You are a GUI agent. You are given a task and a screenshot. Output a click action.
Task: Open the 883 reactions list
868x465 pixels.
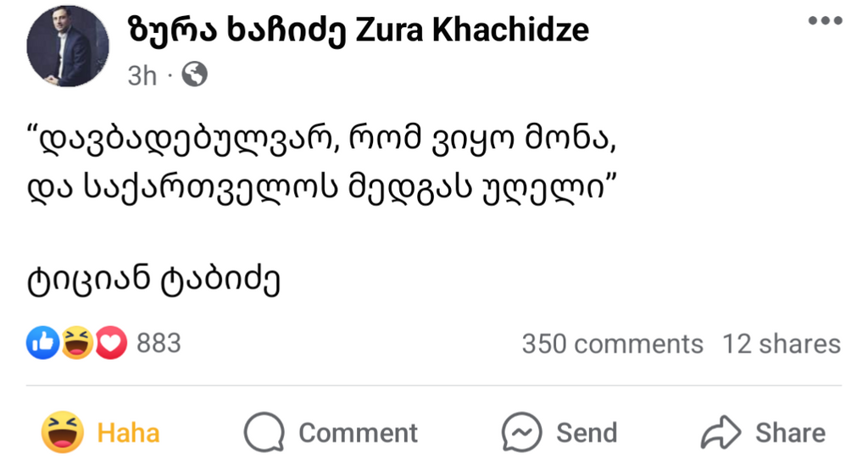pos(159,343)
